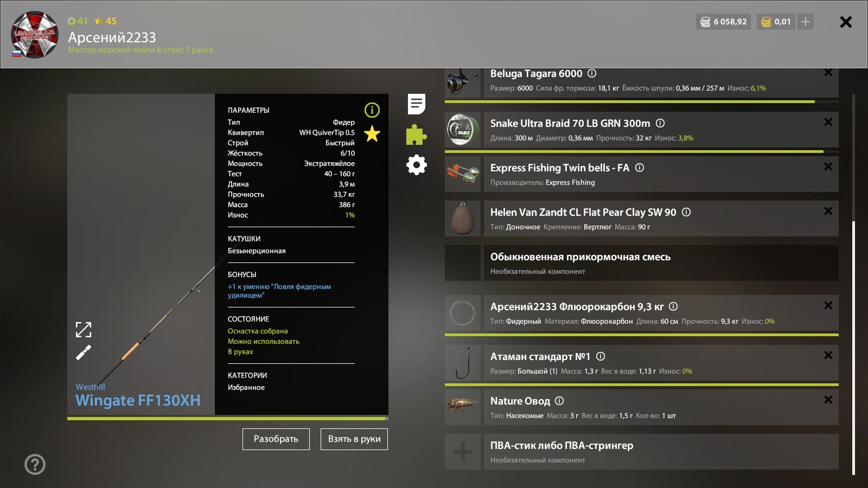Click the rod wear progress bar

click(228, 419)
